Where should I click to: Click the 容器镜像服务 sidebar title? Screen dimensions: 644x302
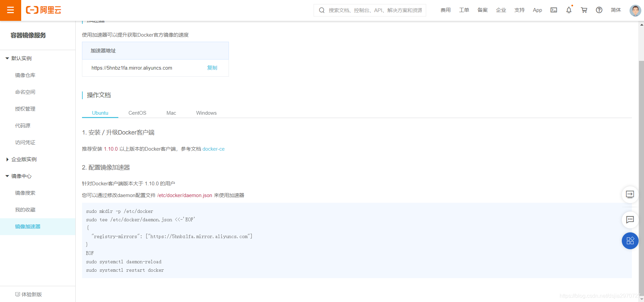click(x=28, y=35)
